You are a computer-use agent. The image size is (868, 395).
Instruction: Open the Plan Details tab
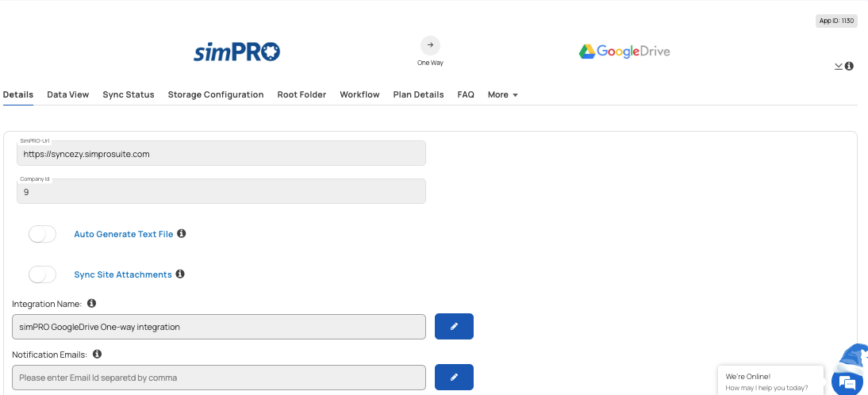click(418, 94)
